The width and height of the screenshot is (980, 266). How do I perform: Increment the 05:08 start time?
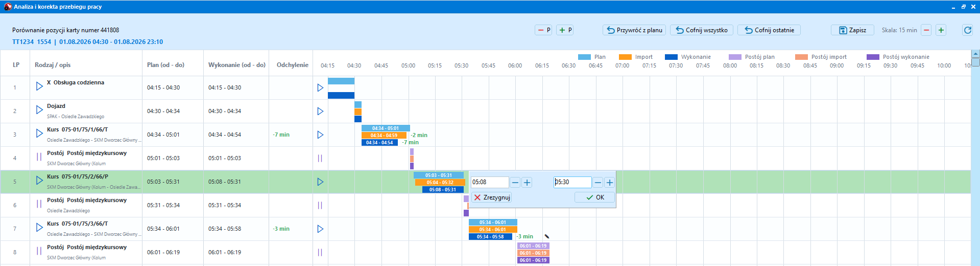click(527, 183)
